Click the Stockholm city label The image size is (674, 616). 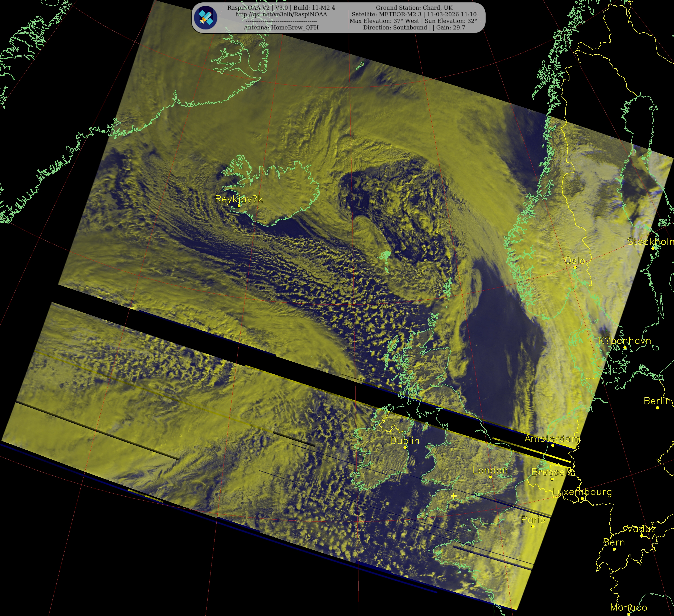click(650, 242)
